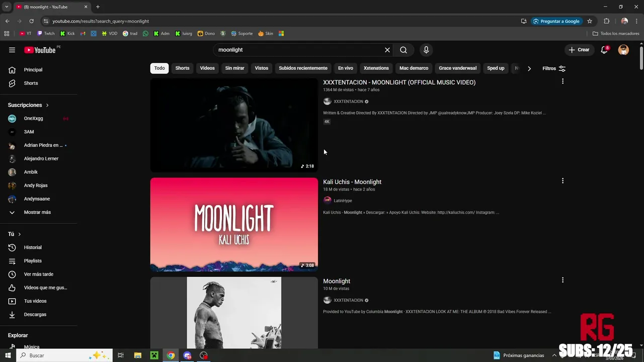Open Todos los marcadores folder
Viewport: 644px width, 362px height.
(x=616, y=34)
